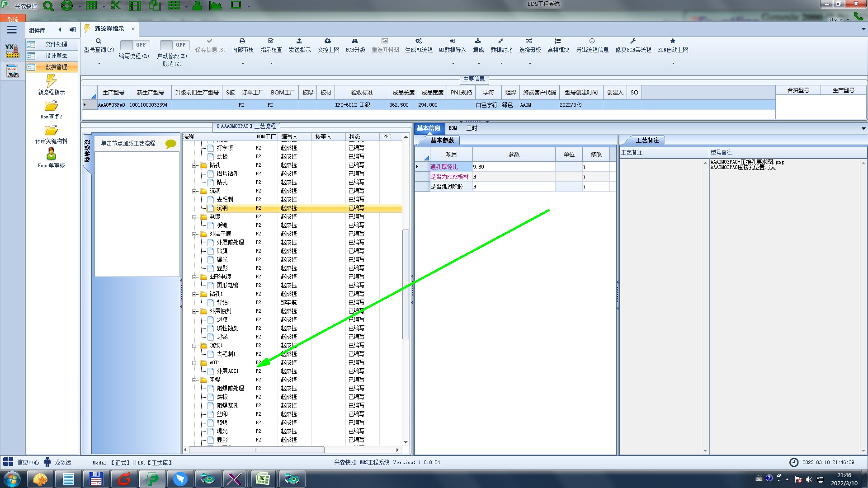Open the Bom查询2 folder icon
Viewport: 868px width, 488px height.
51,106
